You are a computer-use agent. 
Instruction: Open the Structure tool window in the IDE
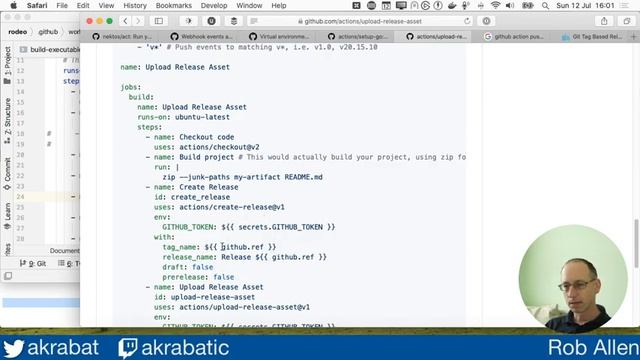tap(7, 121)
